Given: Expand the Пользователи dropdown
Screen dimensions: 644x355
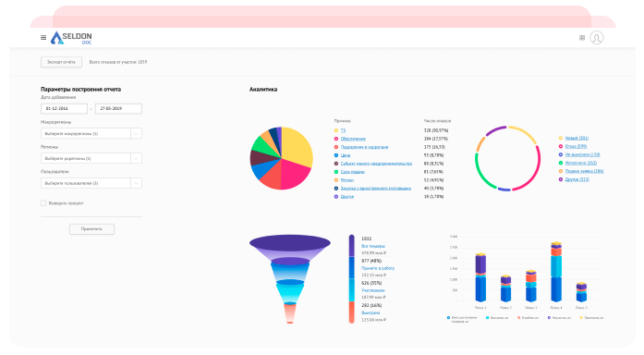Looking at the screenshot, I should [x=91, y=183].
